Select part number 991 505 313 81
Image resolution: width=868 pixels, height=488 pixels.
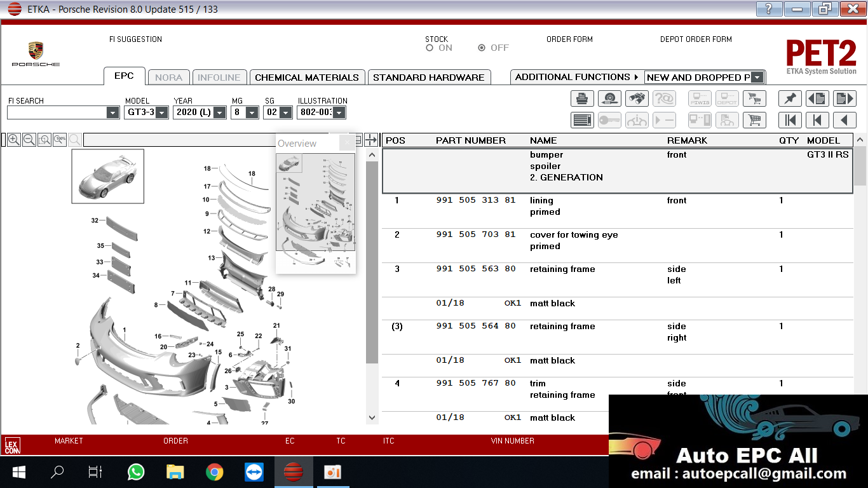coord(476,201)
